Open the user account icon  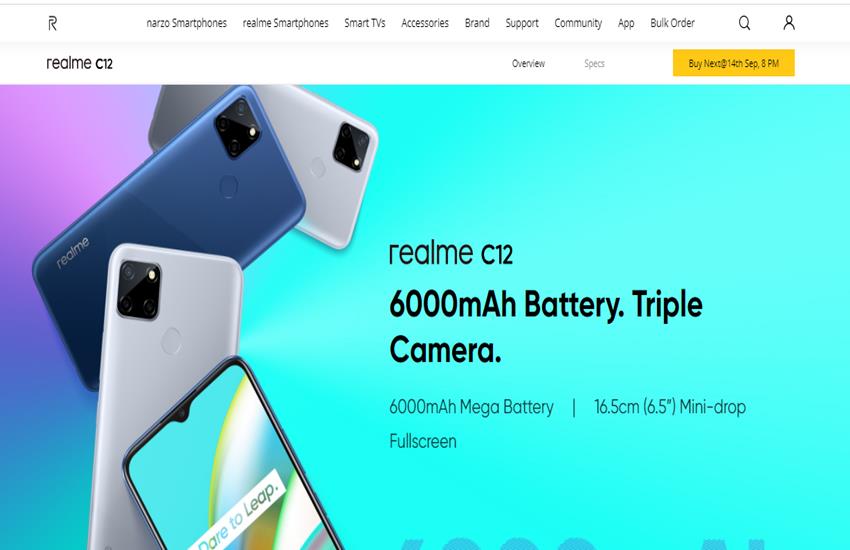pyautogui.click(x=789, y=23)
